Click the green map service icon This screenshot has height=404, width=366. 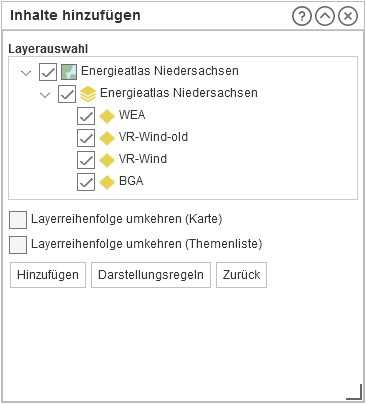[x=69, y=72]
